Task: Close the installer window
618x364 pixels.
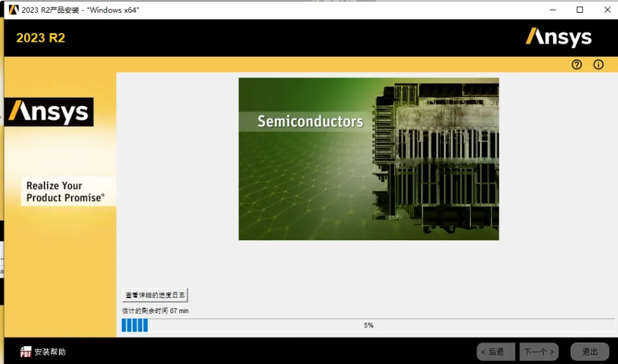Action: click(607, 10)
